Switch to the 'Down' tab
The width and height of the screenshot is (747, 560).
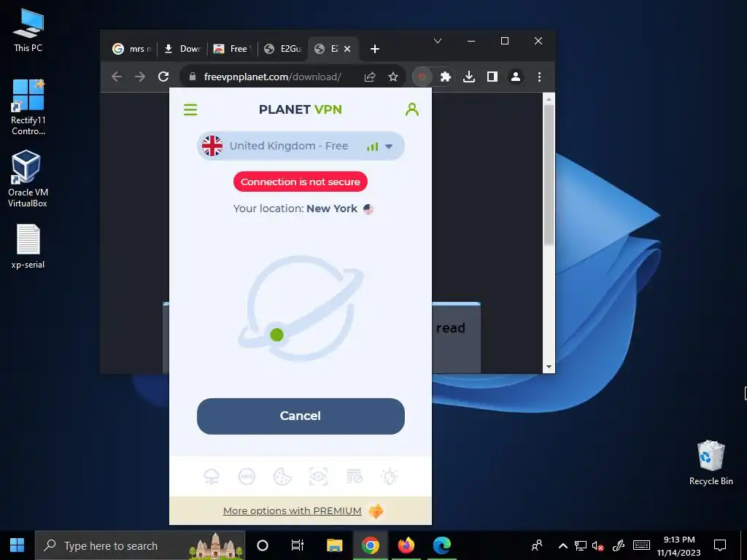pyautogui.click(x=182, y=49)
